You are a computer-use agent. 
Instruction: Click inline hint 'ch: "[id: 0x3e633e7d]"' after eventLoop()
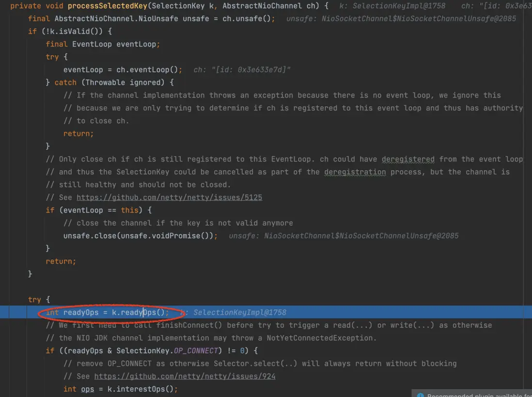pos(242,70)
